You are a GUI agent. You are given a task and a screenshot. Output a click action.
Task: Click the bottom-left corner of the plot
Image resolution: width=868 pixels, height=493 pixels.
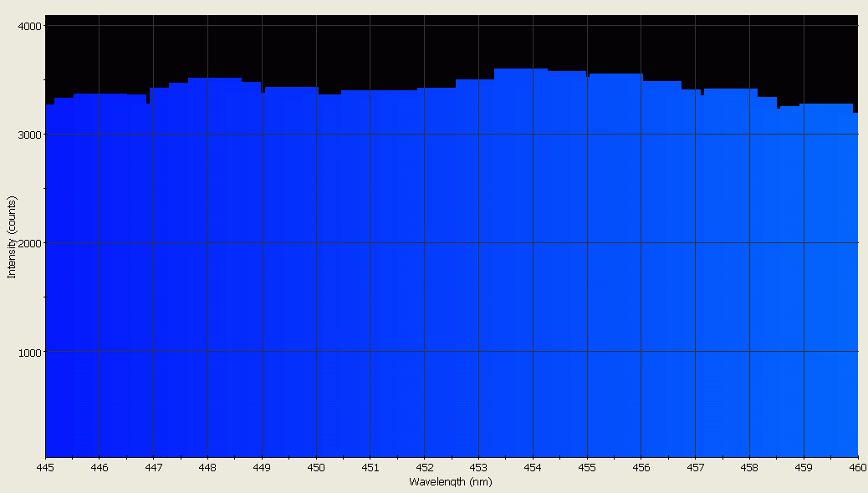(48, 455)
